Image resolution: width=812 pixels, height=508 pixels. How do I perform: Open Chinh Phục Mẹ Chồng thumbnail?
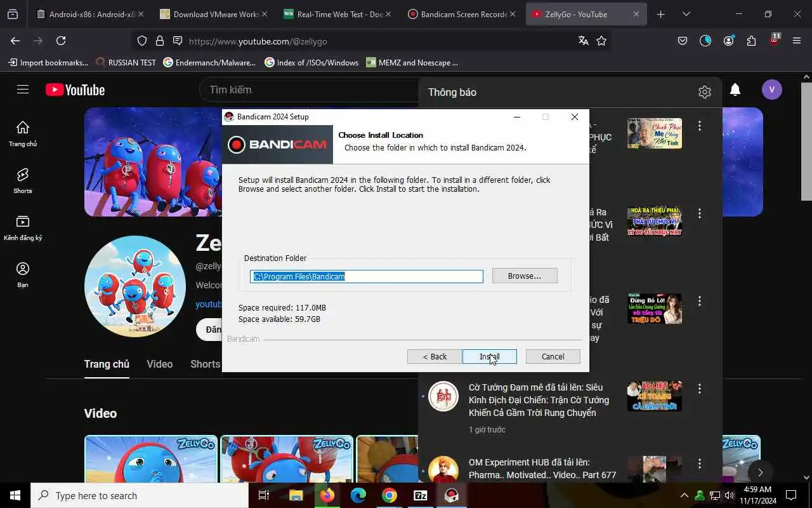click(655, 133)
